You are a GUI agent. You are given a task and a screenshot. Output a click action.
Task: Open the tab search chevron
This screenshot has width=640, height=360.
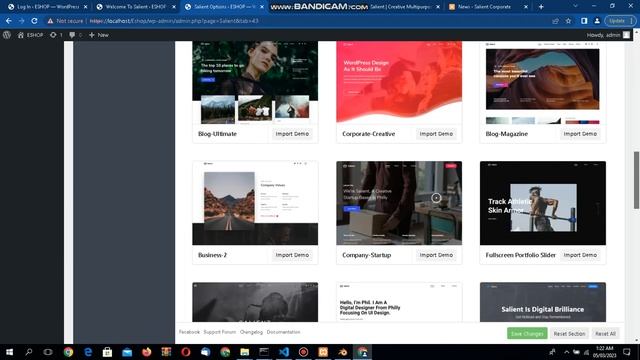(576, 6)
